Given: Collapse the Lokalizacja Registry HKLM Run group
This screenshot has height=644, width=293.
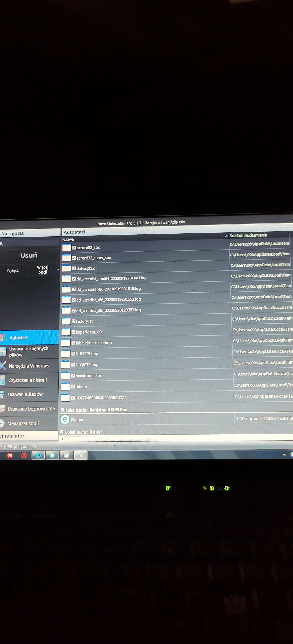Looking at the screenshot, I should tap(62, 410).
